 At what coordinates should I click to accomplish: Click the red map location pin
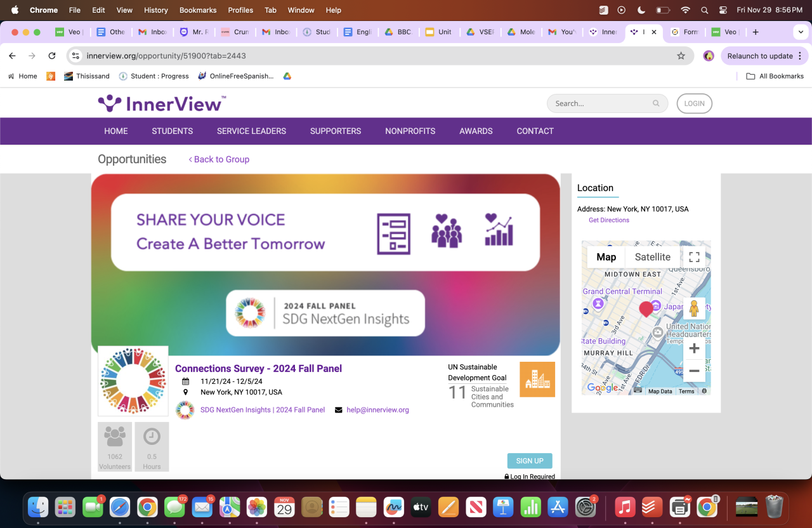[646, 309]
